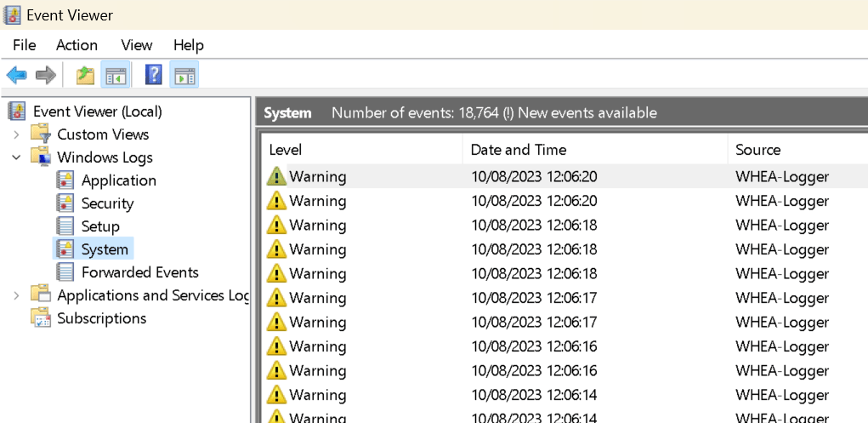Click the Windows Logs folder icon
Screen dimensions: 868x423
[41, 157]
